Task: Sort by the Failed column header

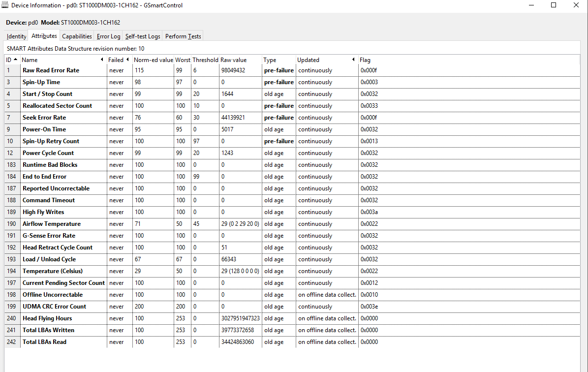Action: pos(119,60)
